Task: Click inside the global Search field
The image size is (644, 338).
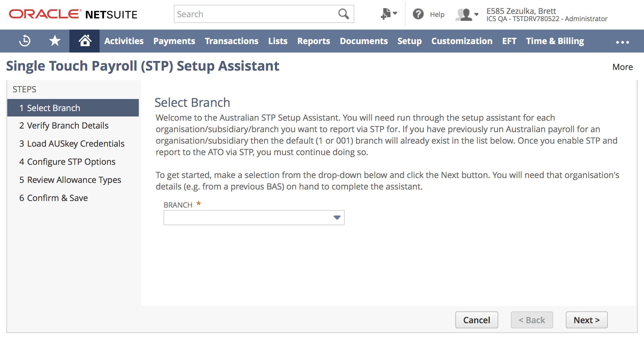Action: pyautogui.click(x=257, y=14)
